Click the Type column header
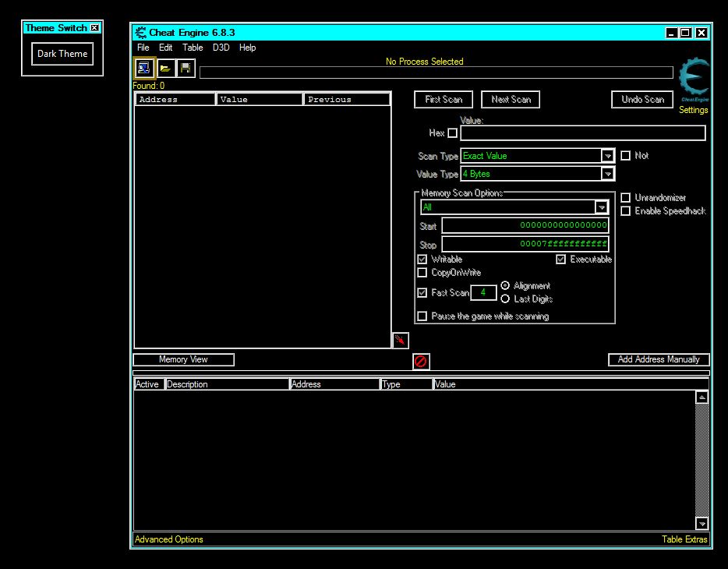Viewport: 728px width, 569px height. click(x=406, y=384)
